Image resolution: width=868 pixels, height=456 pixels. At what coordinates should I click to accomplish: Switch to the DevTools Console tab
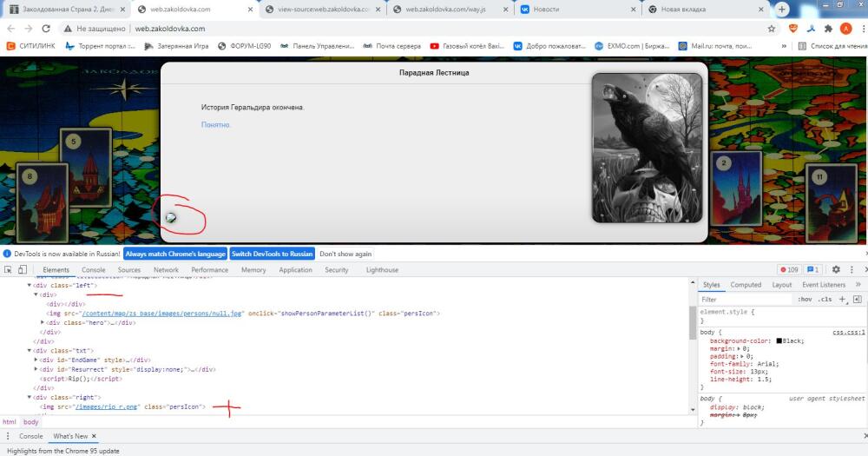[x=94, y=270]
